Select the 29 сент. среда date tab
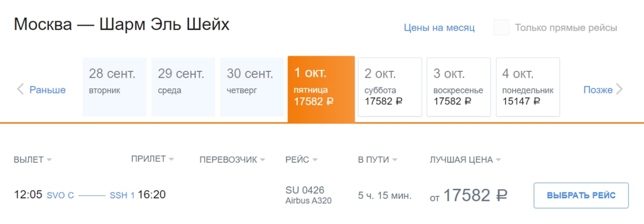The image size is (644, 224). (183, 87)
